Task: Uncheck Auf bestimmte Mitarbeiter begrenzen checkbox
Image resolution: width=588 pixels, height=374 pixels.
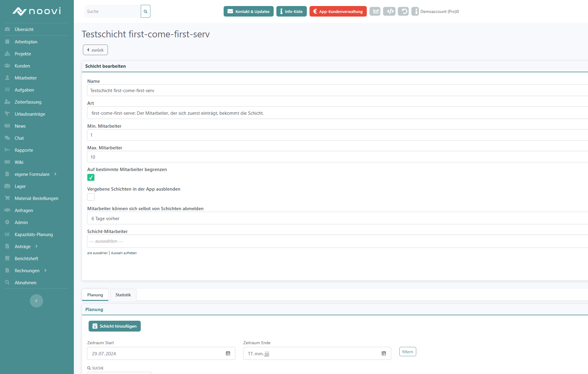Action: [x=91, y=177]
